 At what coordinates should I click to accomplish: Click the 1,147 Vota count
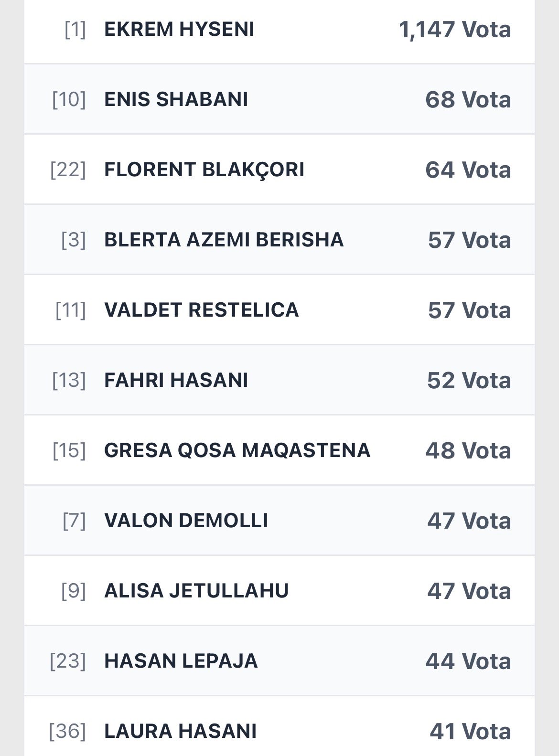click(x=455, y=30)
